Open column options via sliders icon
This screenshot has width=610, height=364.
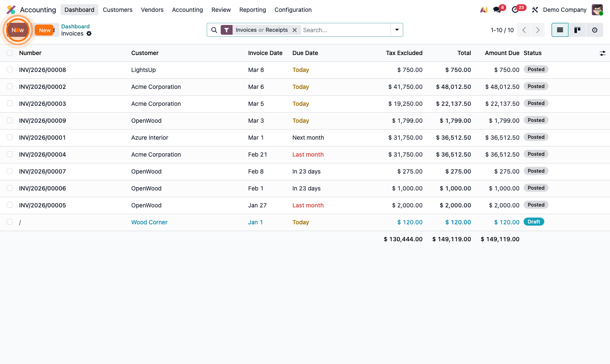602,53
